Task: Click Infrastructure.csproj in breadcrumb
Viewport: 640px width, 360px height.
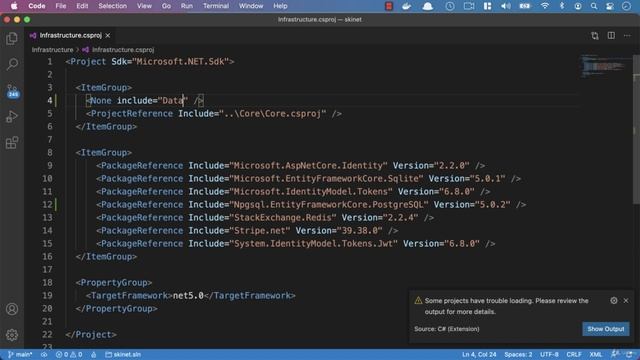Action: point(123,50)
